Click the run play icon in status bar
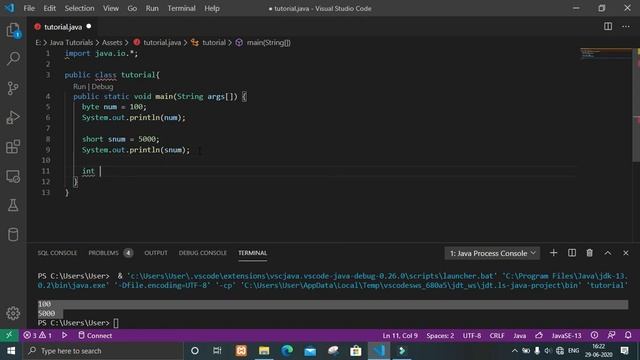Image resolution: width=640 pixels, height=360 pixels. (64, 335)
